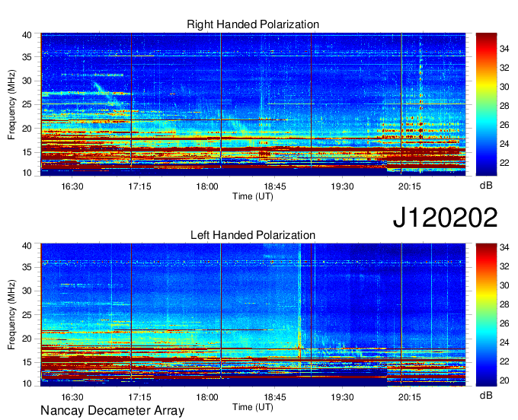Click the 22 dB tick on Left Handed colorbar
The width and height of the screenshot is (518, 420).
click(x=504, y=361)
